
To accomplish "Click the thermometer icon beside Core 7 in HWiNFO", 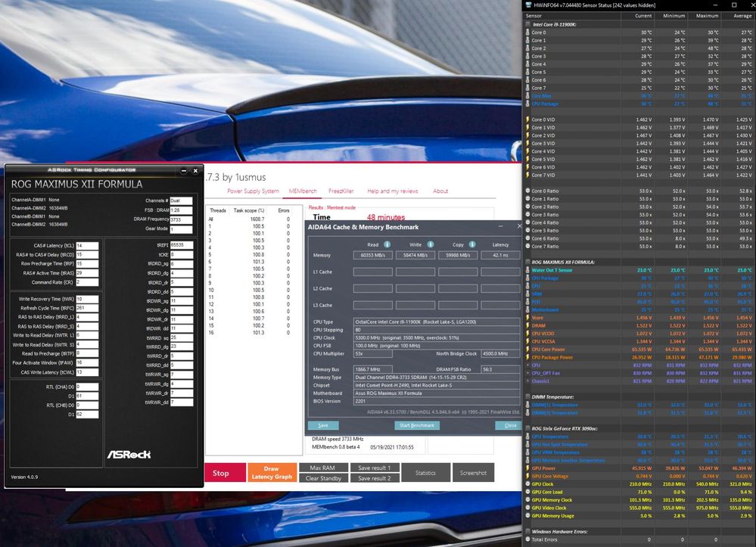I will pyautogui.click(x=527, y=88).
